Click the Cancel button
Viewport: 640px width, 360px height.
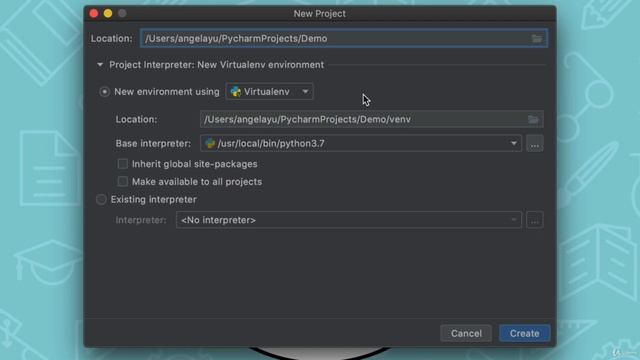click(466, 333)
